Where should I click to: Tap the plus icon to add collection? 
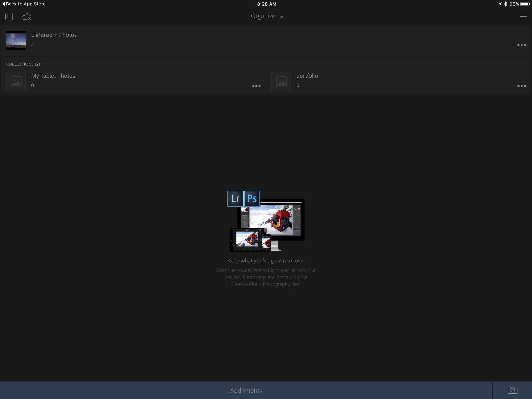523,17
